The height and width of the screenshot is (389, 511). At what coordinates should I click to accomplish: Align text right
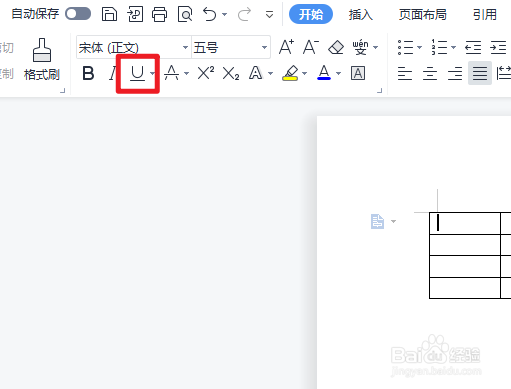point(455,73)
